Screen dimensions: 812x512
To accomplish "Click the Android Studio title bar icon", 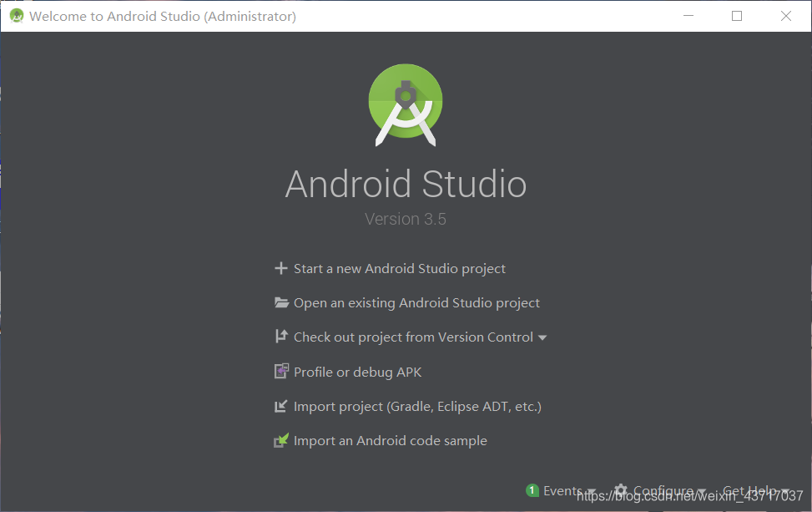I will coord(17,16).
